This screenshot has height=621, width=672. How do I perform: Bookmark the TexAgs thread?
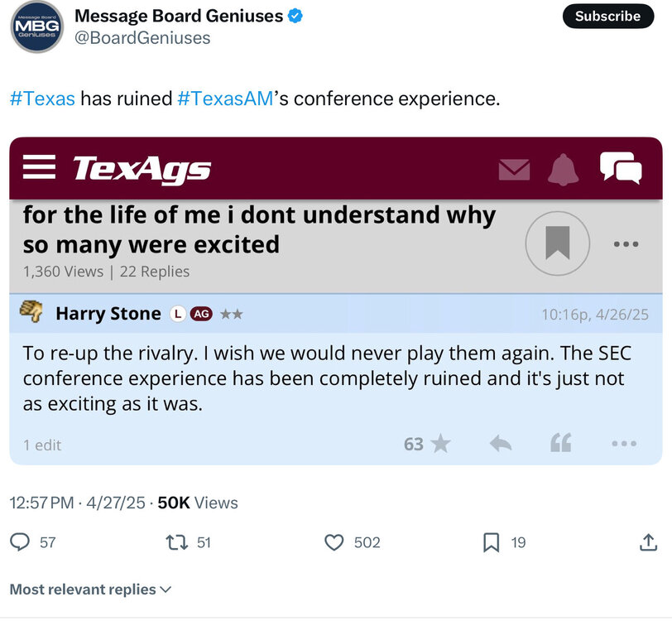(x=557, y=243)
